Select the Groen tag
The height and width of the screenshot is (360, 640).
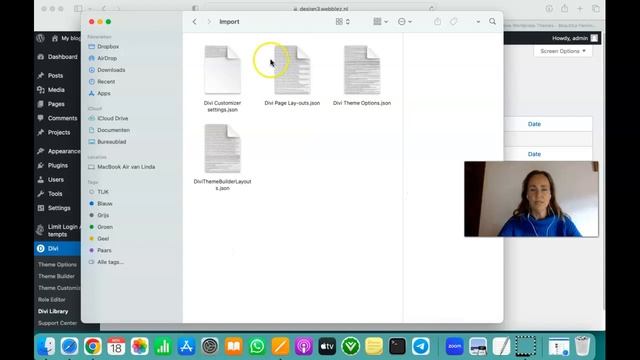(x=101, y=227)
